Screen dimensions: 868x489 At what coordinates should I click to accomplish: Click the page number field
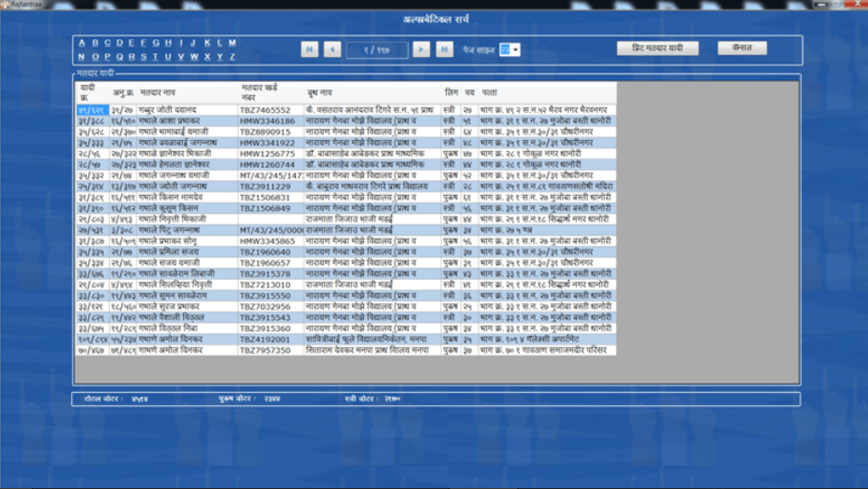click(377, 49)
